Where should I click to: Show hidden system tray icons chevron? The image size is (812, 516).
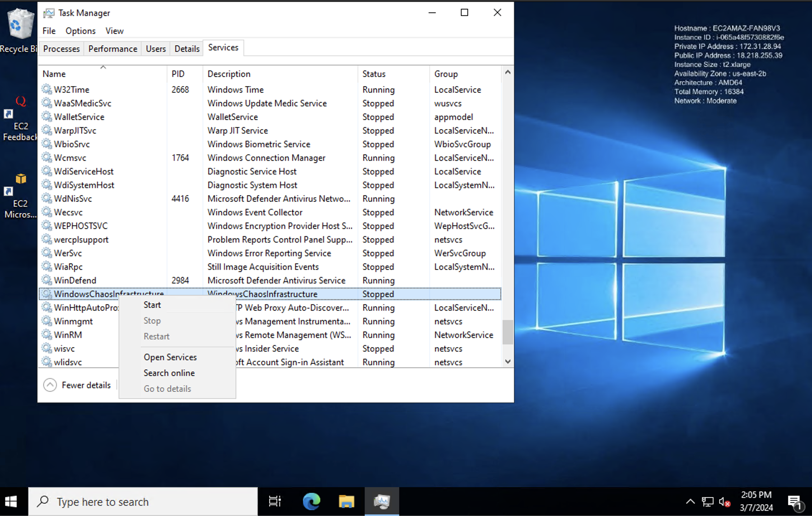tap(690, 502)
